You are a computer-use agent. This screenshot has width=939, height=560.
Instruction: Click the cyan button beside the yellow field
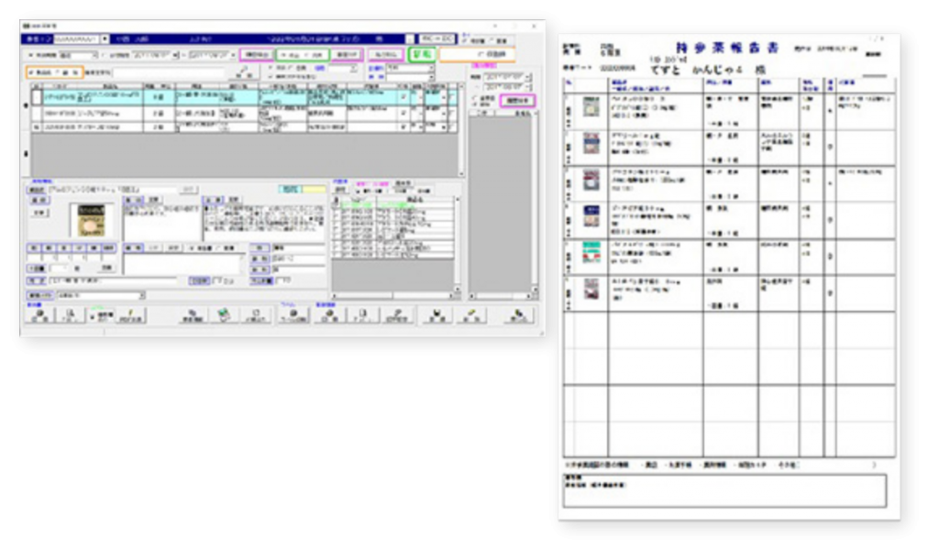click(x=291, y=189)
